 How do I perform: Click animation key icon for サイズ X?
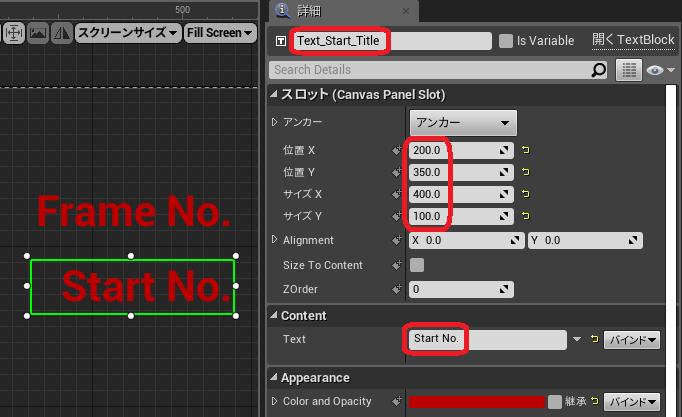(x=397, y=194)
